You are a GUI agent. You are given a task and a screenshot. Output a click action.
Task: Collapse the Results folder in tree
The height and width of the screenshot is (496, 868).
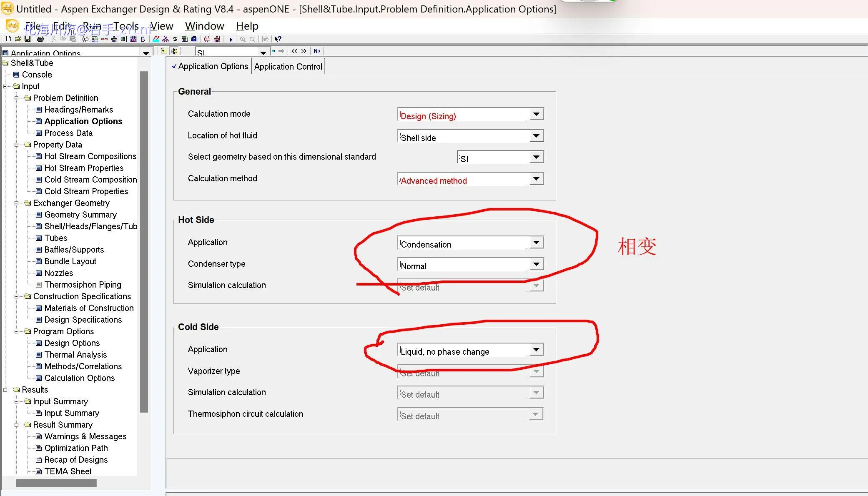[x=5, y=390]
